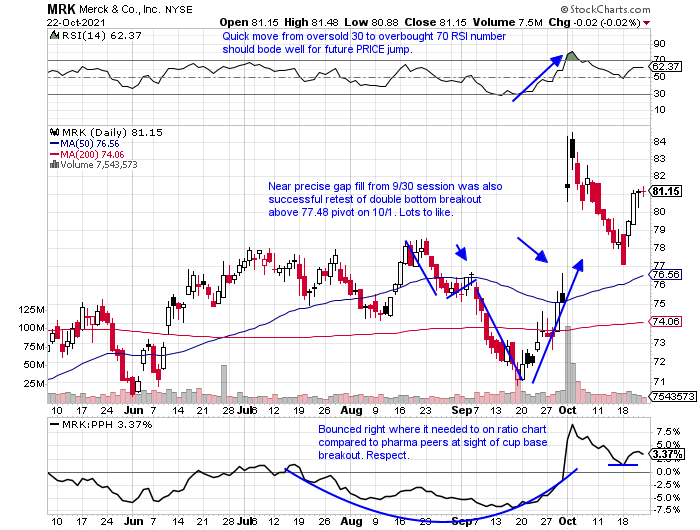The height and width of the screenshot is (530, 700).
Task: Click Oct on the ratio chart date axis
Action: (x=567, y=521)
